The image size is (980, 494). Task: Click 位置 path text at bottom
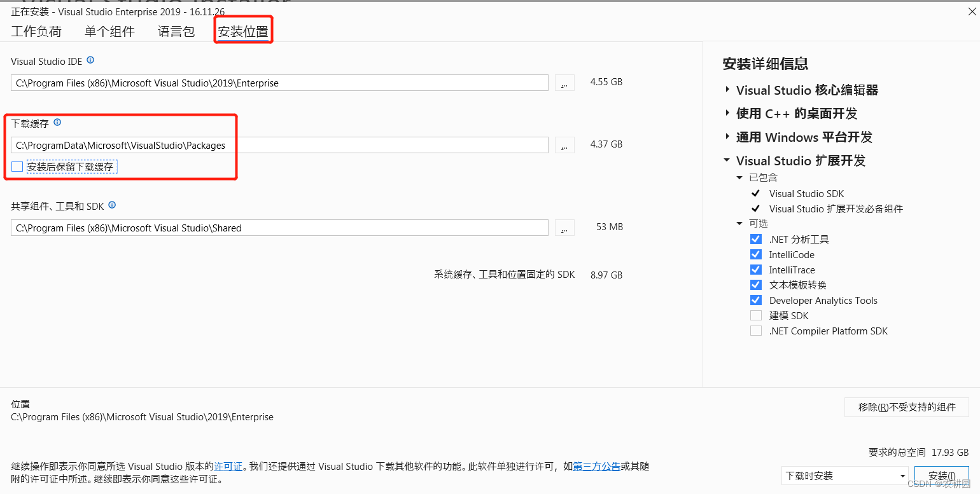[142, 417]
